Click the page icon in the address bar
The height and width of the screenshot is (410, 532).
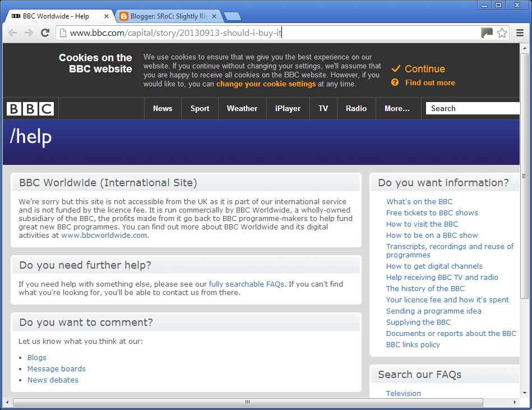point(63,33)
